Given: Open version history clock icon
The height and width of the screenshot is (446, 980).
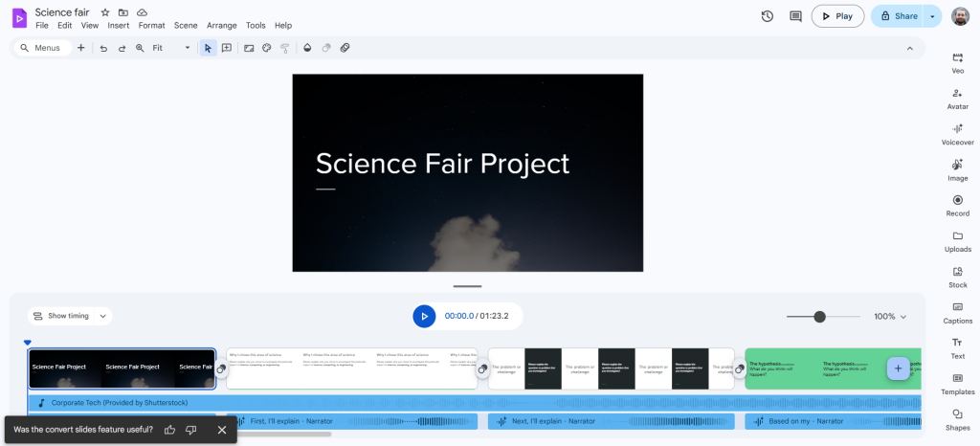Looking at the screenshot, I should click(x=768, y=16).
